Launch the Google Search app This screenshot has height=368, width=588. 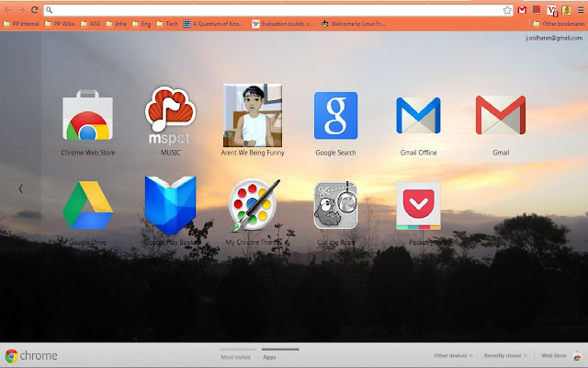coord(335,115)
